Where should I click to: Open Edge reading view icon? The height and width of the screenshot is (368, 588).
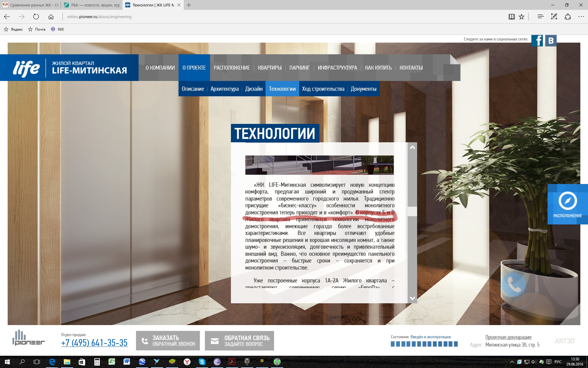click(x=511, y=17)
